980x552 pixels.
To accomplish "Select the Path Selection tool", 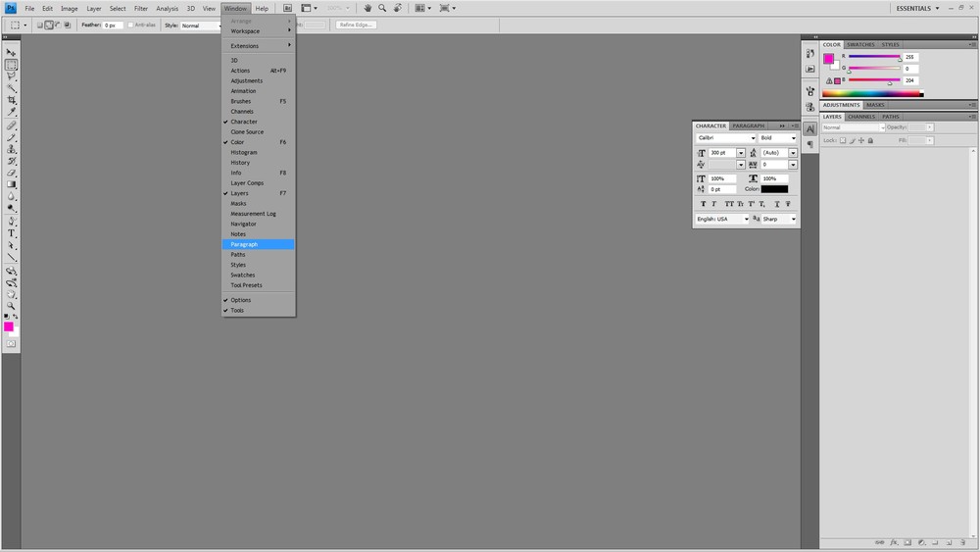I will point(11,245).
